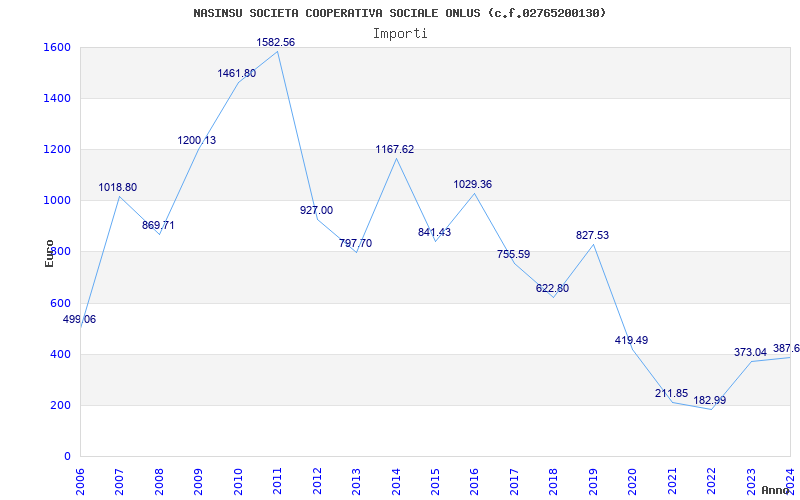This screenshot has height=500, width=800.
Task: Click the 400 y-axis tick label
Action: [61, 354]
